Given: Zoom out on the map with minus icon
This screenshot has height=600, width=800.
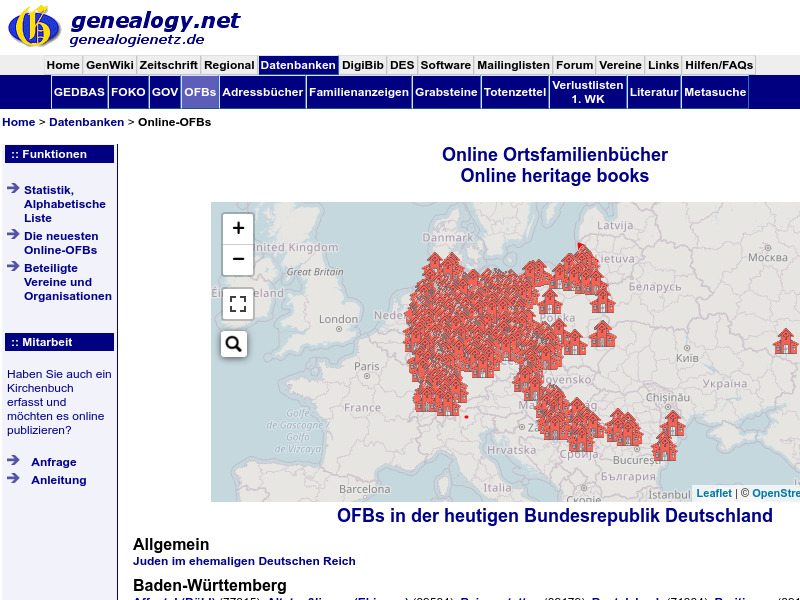Looking at the screenshot, I should 237,260.
